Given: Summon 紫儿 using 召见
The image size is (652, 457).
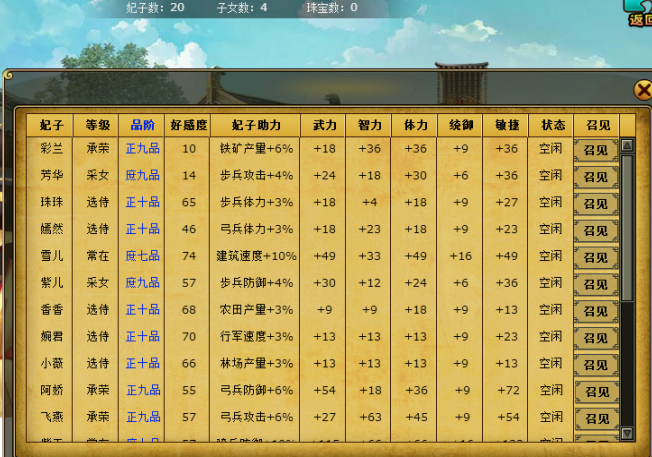Looking at the screenshot, I should point(596,283).
